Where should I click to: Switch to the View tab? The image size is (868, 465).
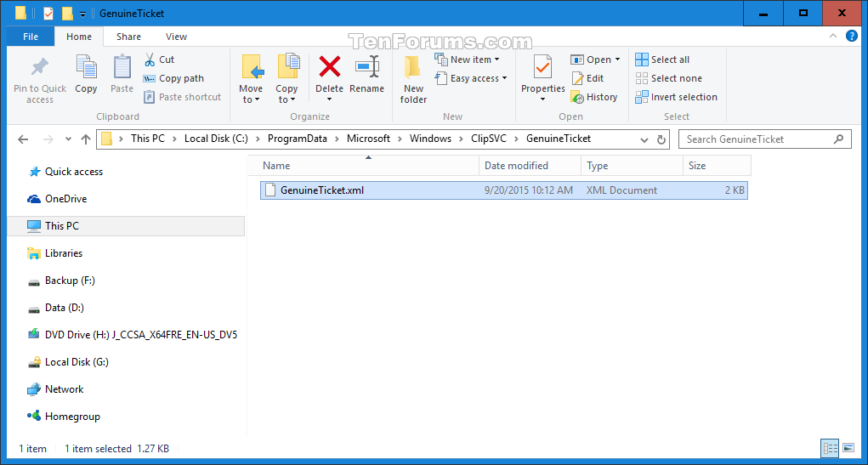point(177,37)
